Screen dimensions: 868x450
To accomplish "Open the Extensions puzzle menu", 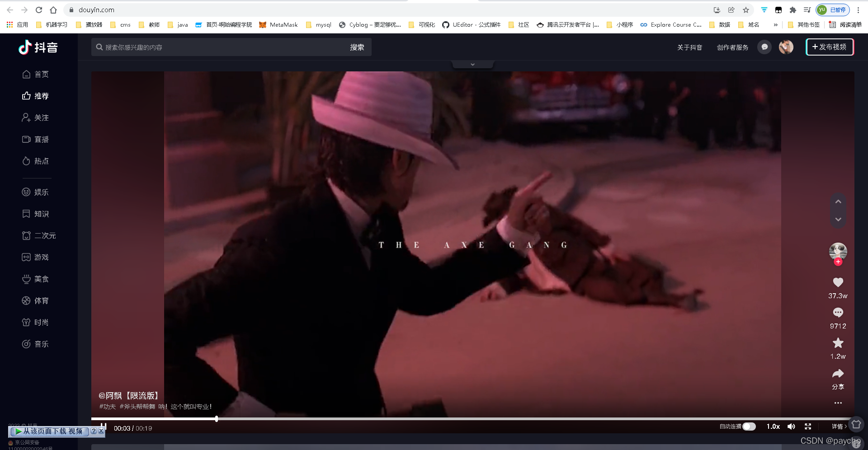I will click(793, 9).
